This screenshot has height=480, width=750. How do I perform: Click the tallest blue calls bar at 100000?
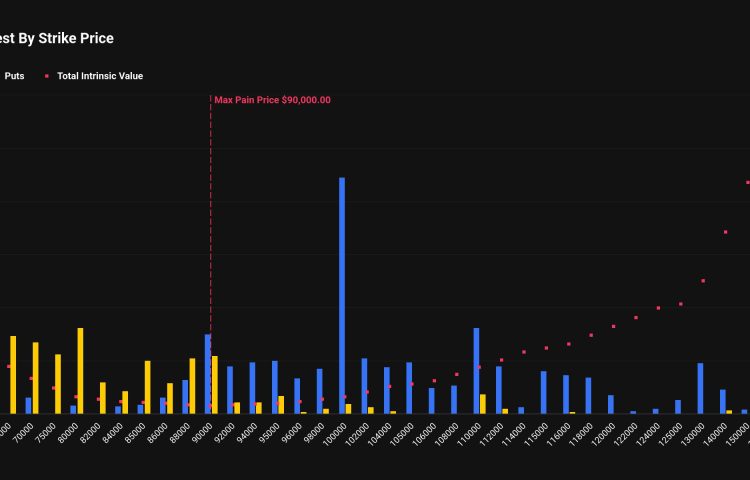coord(342,295)
